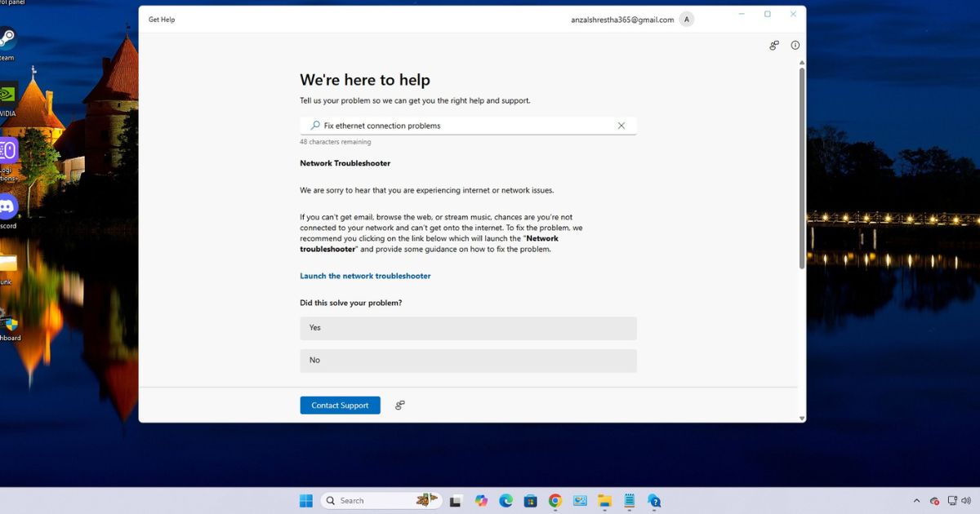This screenshot has width=980, height=514.
Task: Open Steam from the desktop
Action: click(x=8, y=39)
